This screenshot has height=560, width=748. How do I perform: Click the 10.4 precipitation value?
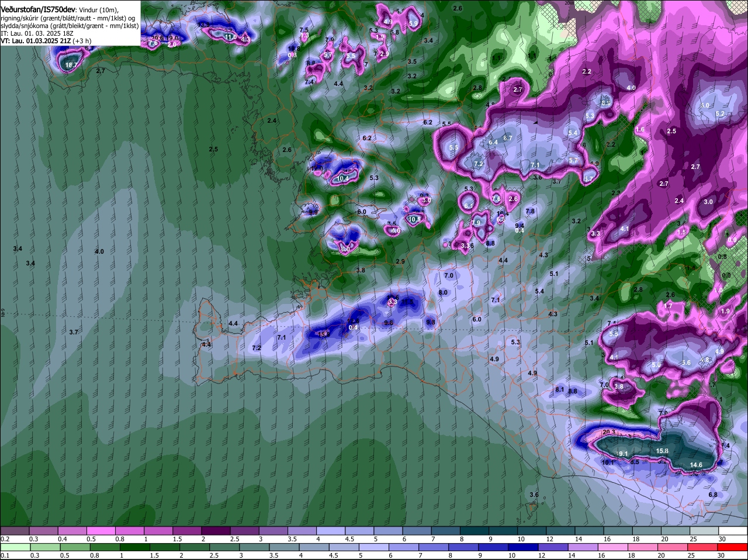[343, 178]
